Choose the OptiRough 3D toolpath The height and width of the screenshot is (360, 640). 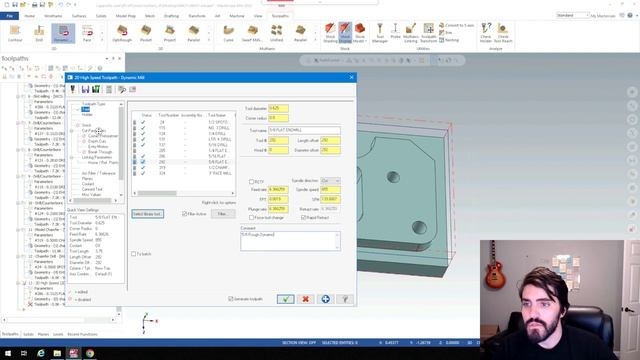[122, 33]
